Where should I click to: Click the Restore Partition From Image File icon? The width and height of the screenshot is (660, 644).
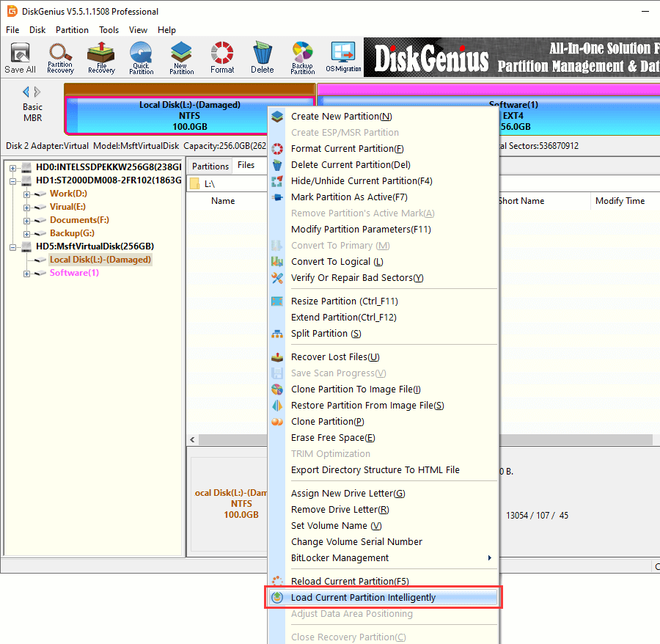277,406
